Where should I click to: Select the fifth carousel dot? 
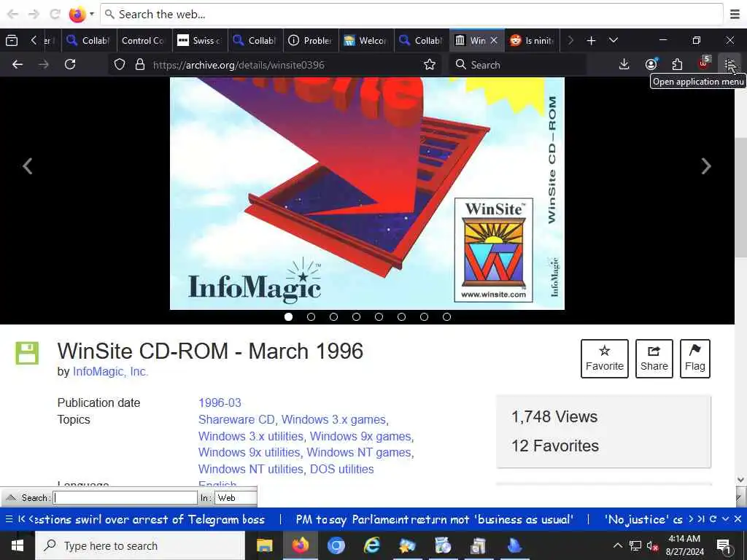coord(379,316)
